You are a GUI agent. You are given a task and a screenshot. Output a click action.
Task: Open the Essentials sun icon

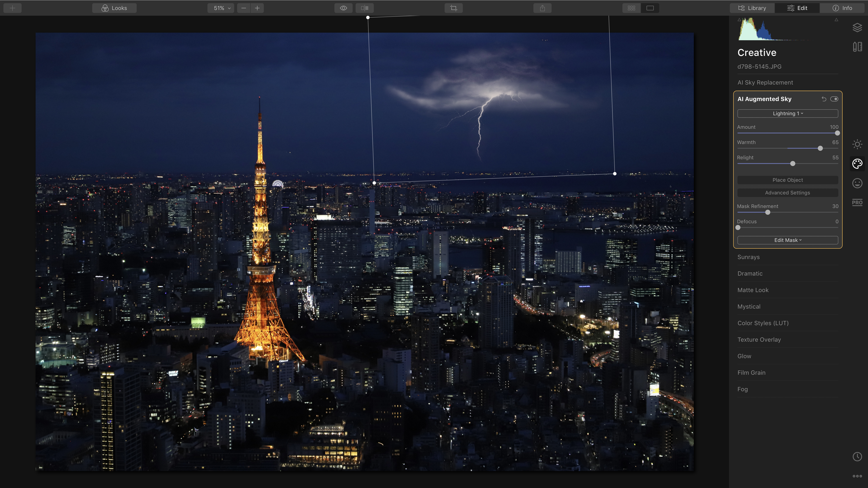pyautogui.click(x=857, y=144)
